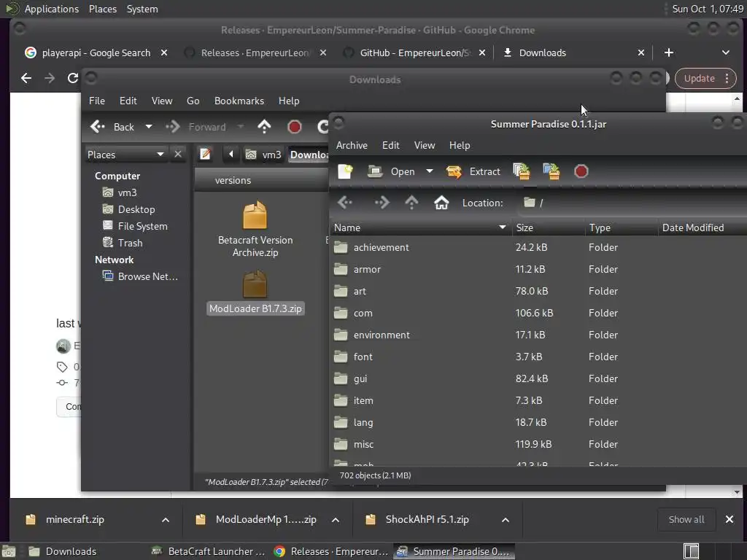Select the gui folder
The image size is (747, 560).
click(x=538, y=379)
